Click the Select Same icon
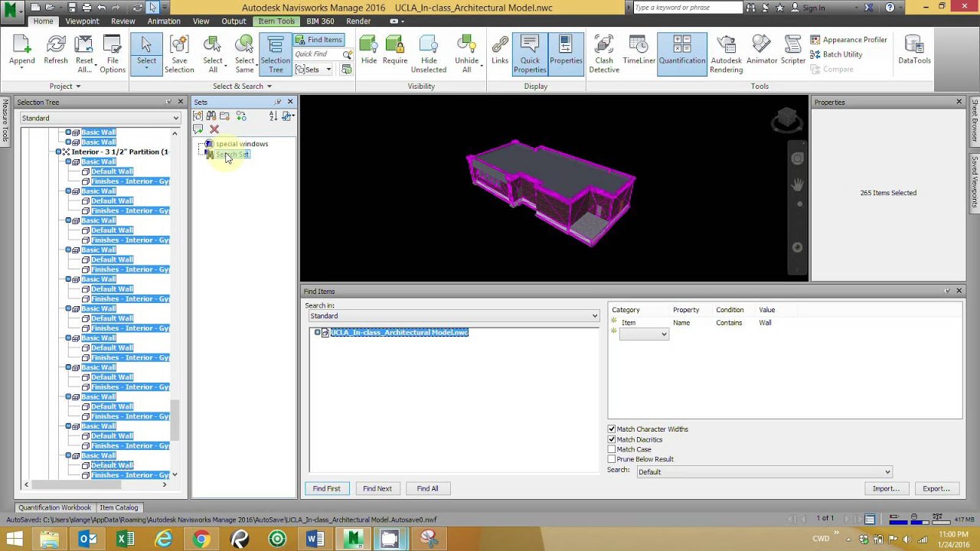The image size is (980, 551). [244, 54]
